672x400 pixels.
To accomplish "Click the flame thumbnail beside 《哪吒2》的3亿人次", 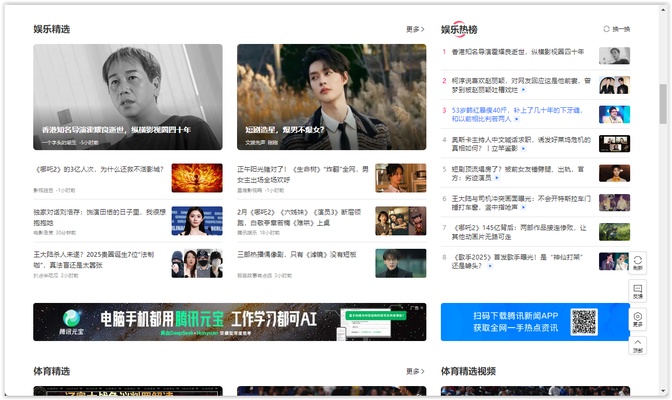I will pyautogui.click(x=197, y=177).
